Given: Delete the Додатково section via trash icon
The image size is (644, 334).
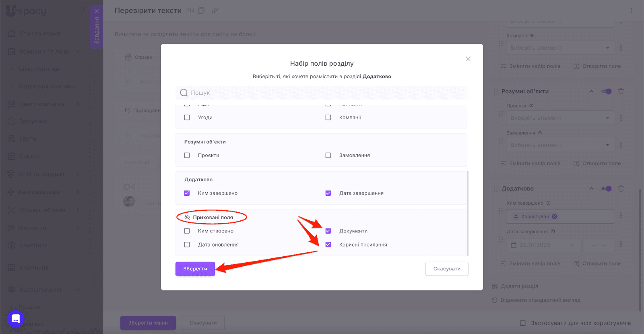Looking at the screenshot, I should pyautogui.click(x=621, y=189).
